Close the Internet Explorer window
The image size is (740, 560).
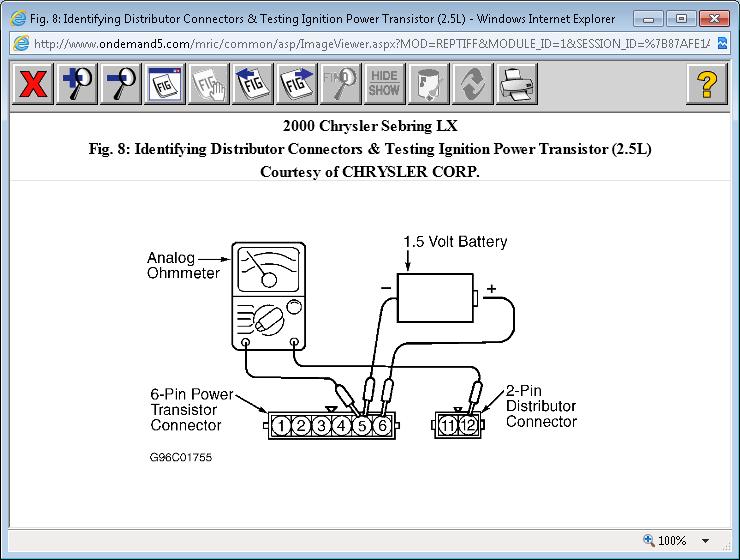tap(714, 19)
